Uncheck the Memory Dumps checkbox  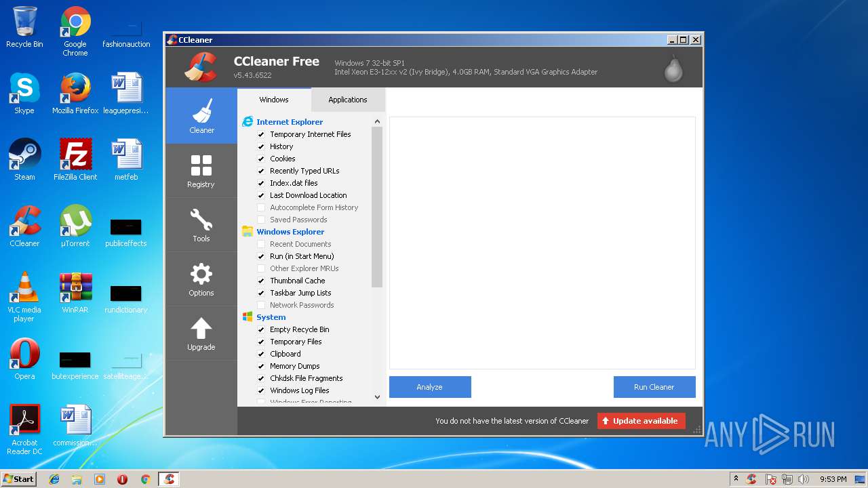click(x=261, y=366)
